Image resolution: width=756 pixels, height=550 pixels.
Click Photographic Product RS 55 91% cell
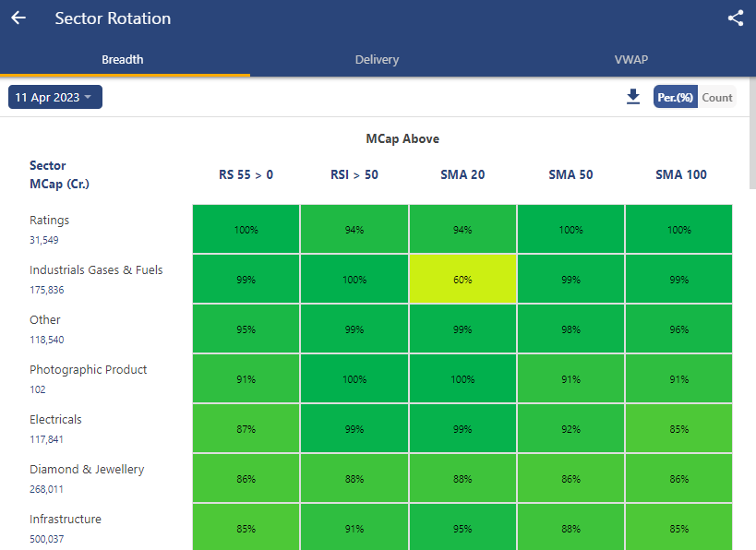coord(246,379)
